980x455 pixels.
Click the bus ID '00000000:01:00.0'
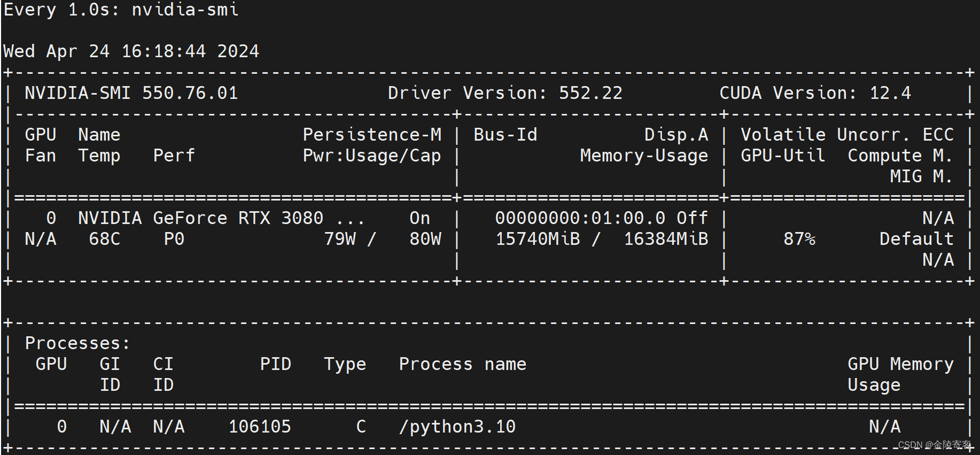click(580, 218)
